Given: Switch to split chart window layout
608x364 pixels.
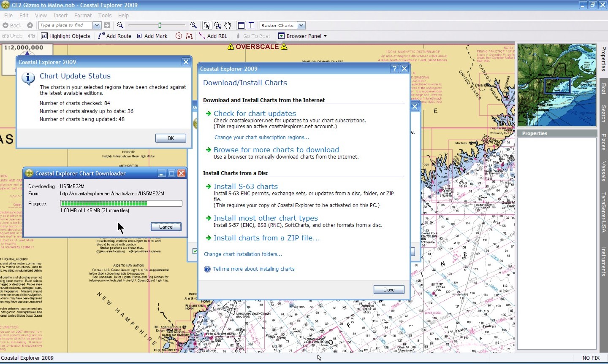Looking at the screenshot, I should pyautogui.click(x=251, y=25).
